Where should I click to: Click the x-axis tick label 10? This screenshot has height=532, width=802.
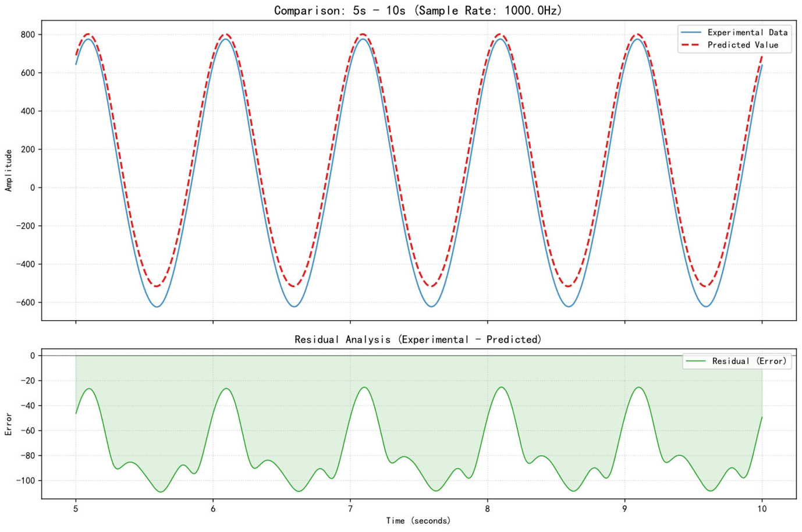pyautogui.click(x=762, y=509)
